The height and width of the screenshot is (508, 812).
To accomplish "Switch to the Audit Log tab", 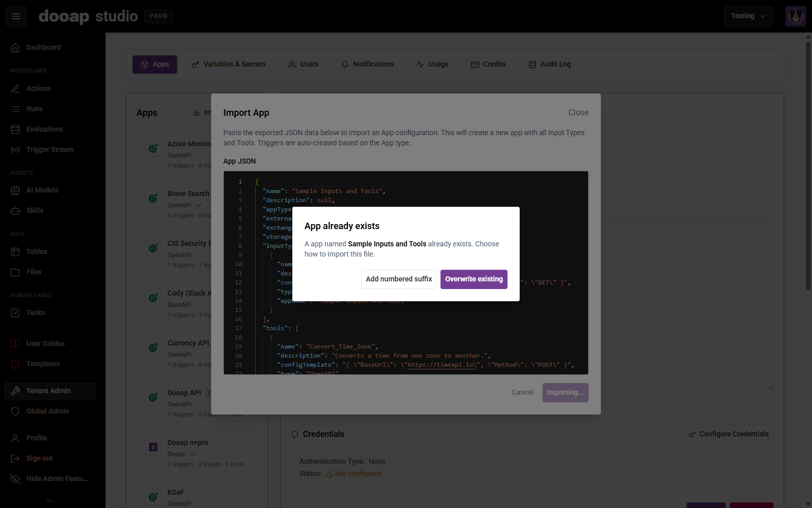I will click(550, 65).
